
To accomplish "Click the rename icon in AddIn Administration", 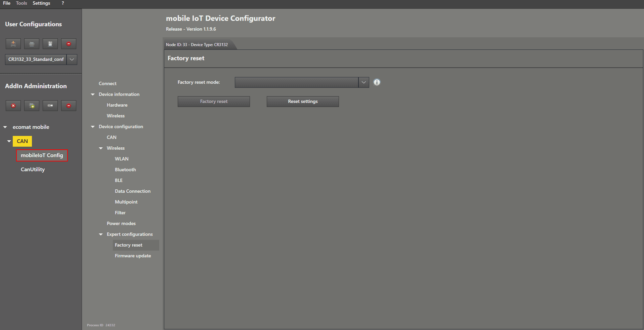I will click(50, 106).
